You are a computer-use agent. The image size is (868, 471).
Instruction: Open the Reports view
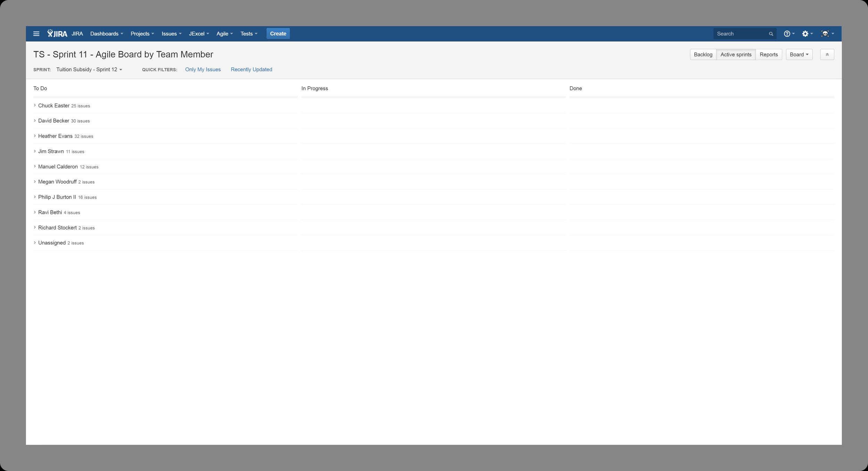point(768,55)
